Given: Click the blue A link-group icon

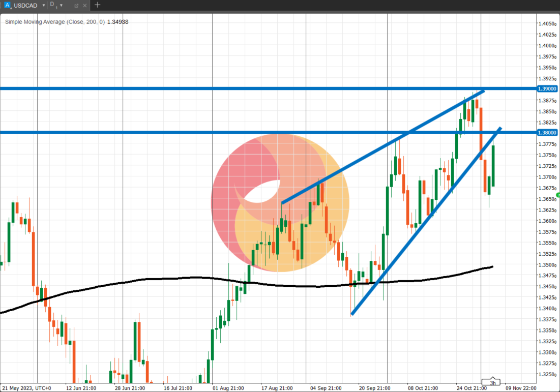Looking at the screenshot, I should click(x=7, y=5).
